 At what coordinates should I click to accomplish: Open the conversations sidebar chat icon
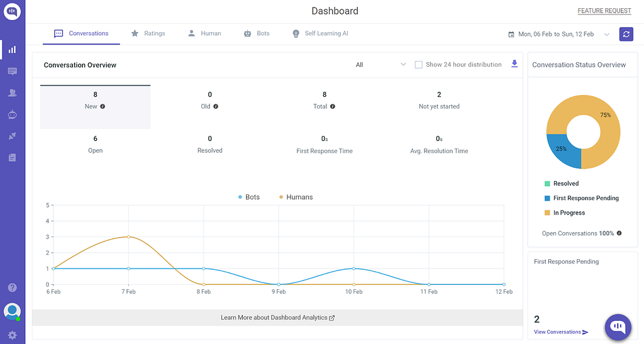click(13, 72)
